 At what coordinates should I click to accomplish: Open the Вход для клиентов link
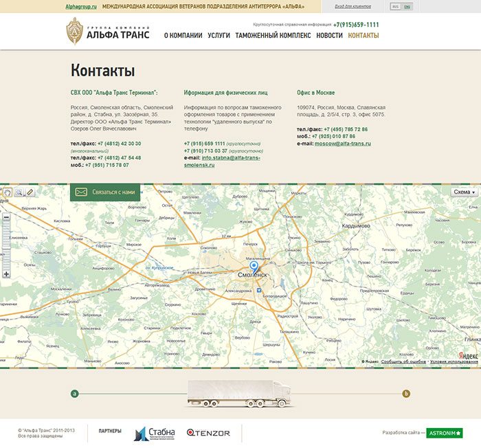[353, 6]
